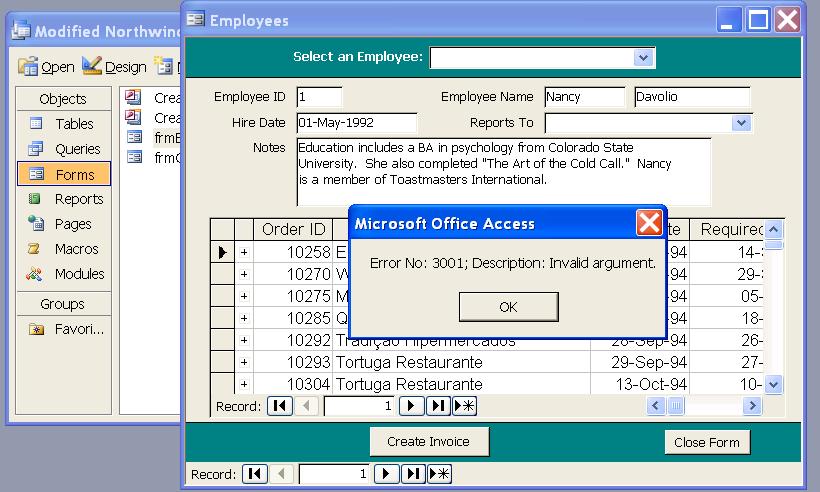Expand the subdatasheet for order 10285
Viewport: 820px width, 492px height.
[244, 318]
